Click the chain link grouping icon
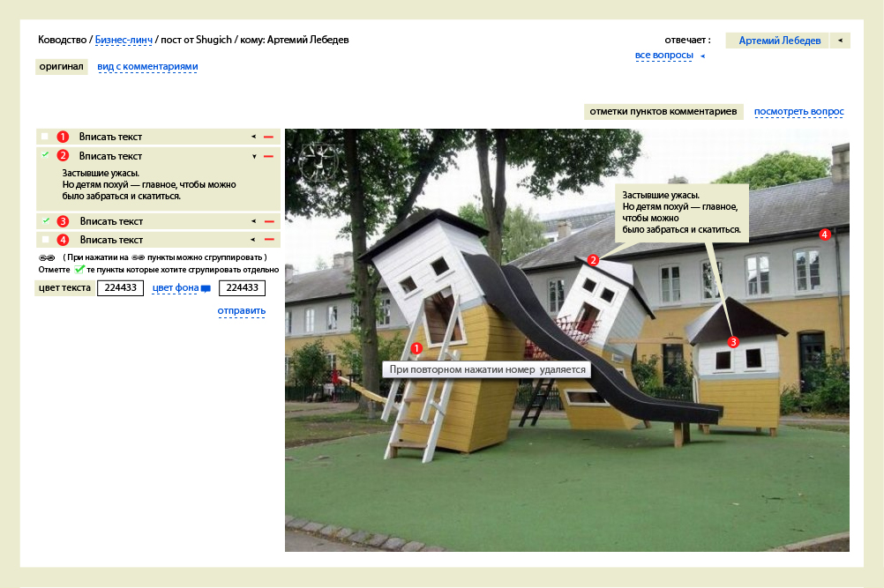Image resolution: width=884 pixels, height=588 pixels. click(47, 257)
